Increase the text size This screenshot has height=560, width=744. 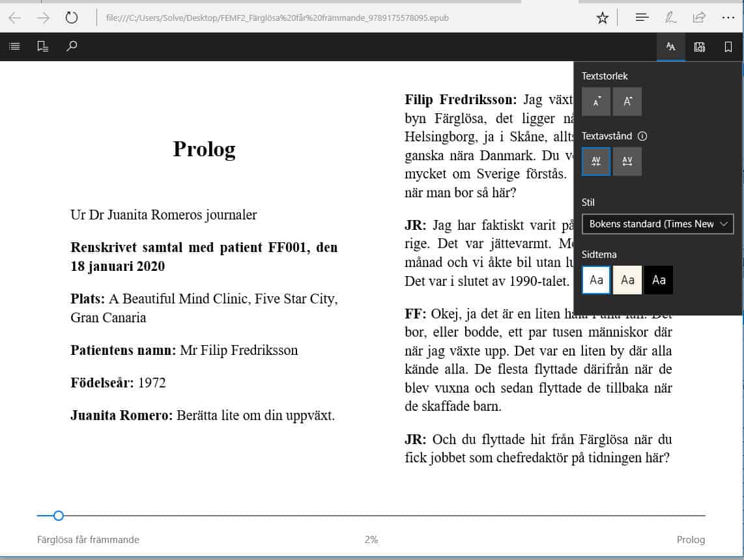(x=627, y=102)
